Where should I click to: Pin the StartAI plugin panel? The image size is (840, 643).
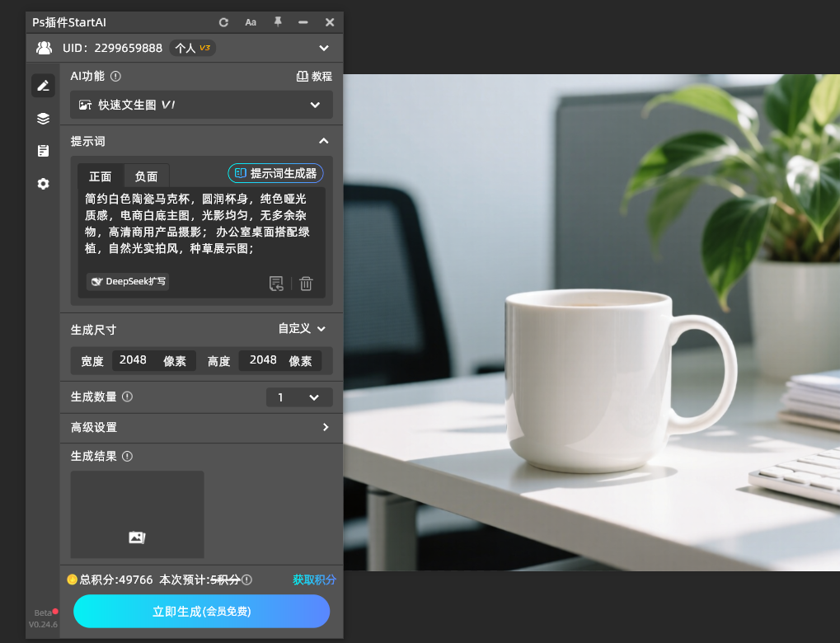pos(278,22)
